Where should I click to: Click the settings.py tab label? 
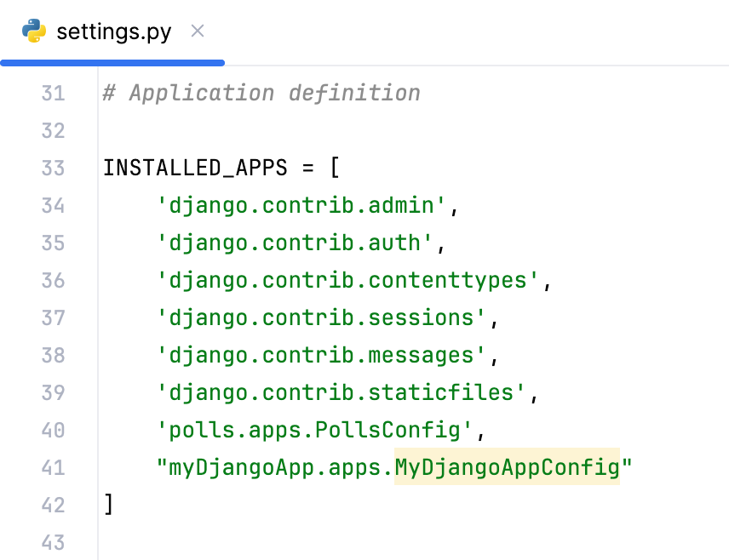tap(112, 31)
